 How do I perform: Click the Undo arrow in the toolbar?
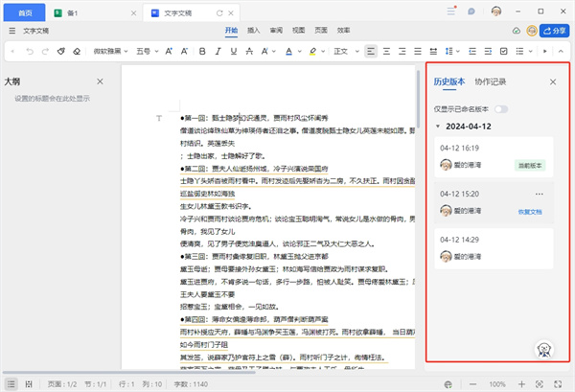28,51
